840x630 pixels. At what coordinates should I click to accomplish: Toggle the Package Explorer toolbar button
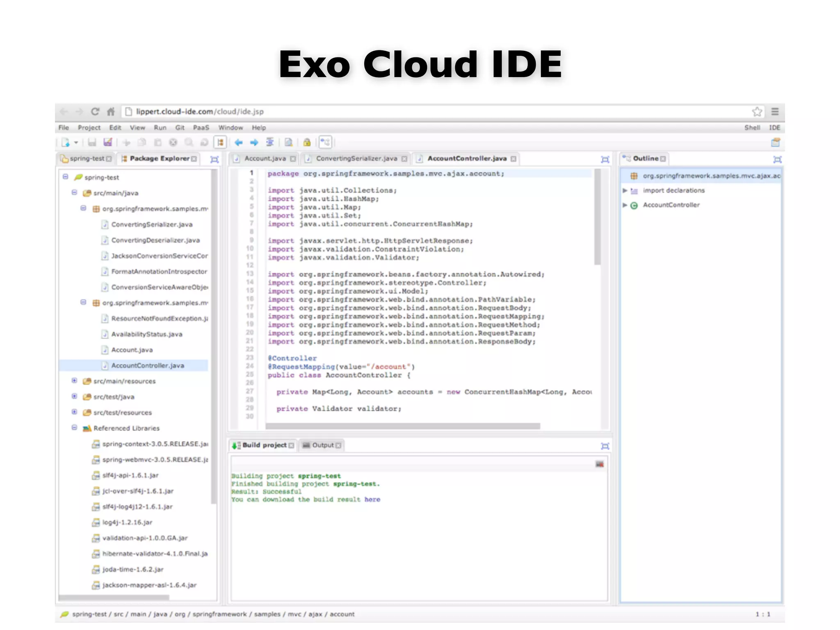tap(220, 142)
